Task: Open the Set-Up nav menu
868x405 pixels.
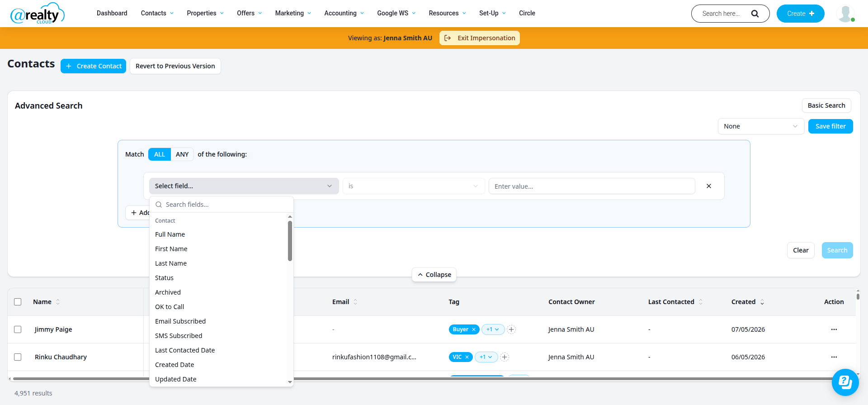Action: 492,13
